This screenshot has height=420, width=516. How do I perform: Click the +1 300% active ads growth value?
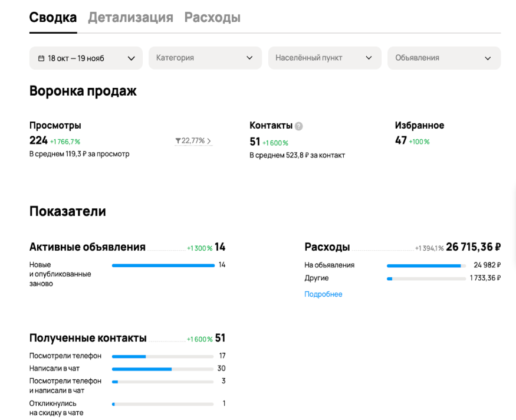(x=199, y=248)
